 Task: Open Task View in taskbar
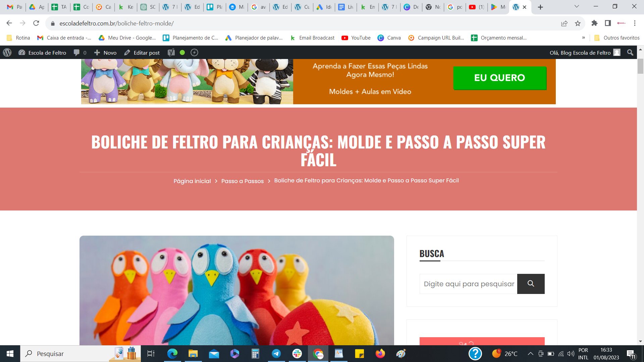151,354
